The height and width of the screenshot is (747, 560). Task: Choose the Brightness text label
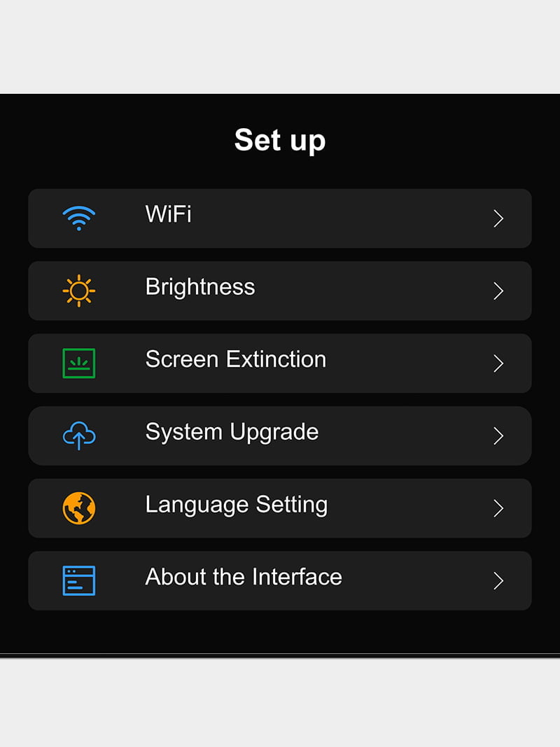(x=200, y=287)
